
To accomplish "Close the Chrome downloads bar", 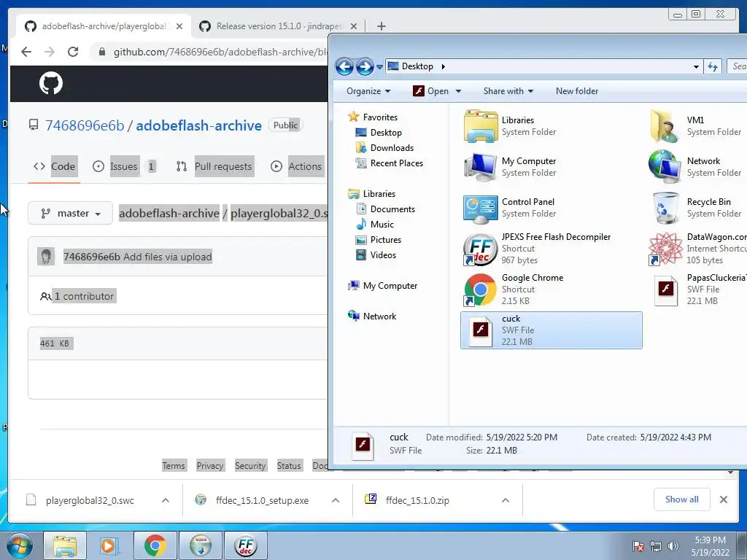I will [723, 499].
